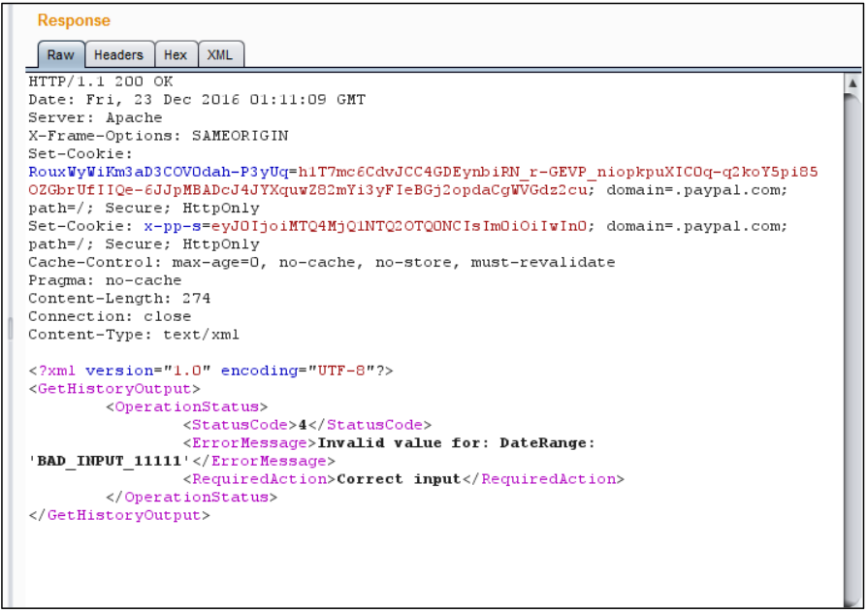Image resolution: width=868 pixels, height=614 pixels.
Task: Click the closing OperationStatus tag
Action: point(191,498)
